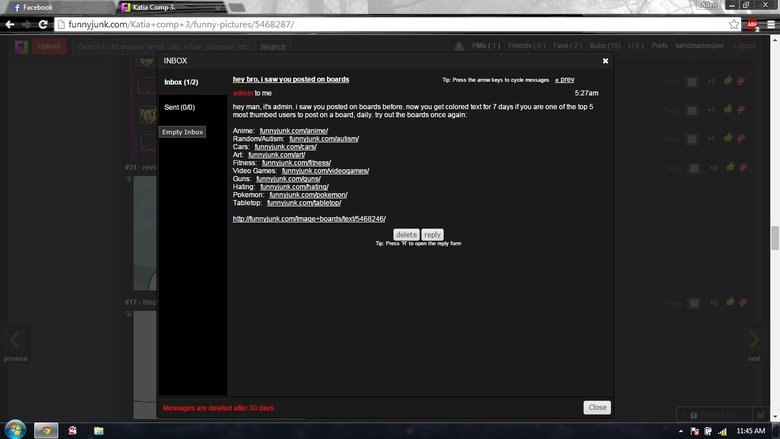Click the Chrome icon in the taskbar
This screenshot has width=780, height=439.
46,430
